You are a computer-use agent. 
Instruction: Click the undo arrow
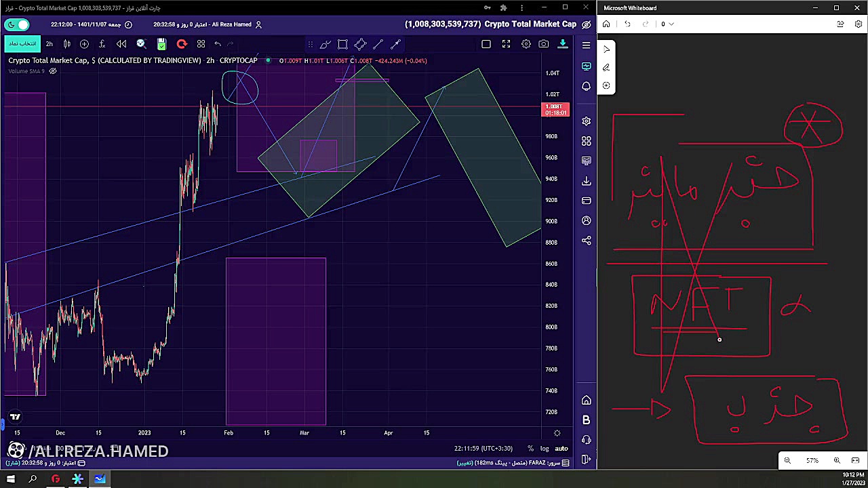click(x=218, y=44)
